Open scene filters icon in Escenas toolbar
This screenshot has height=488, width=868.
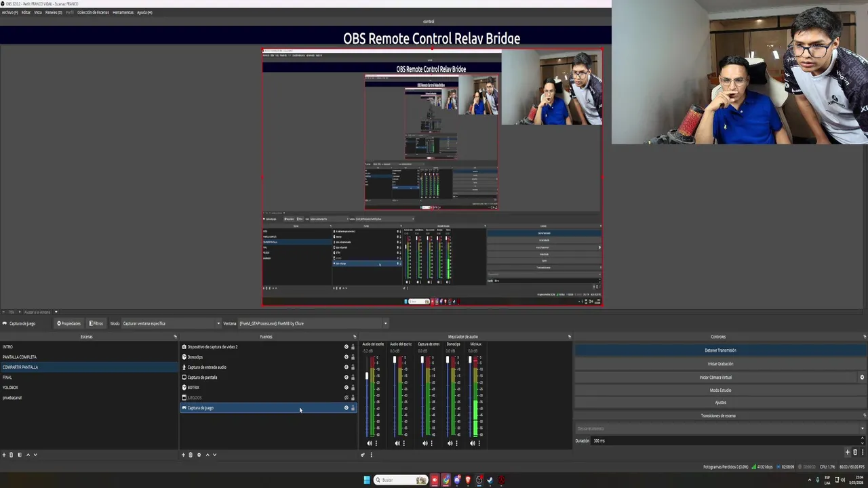pos(20,455)
